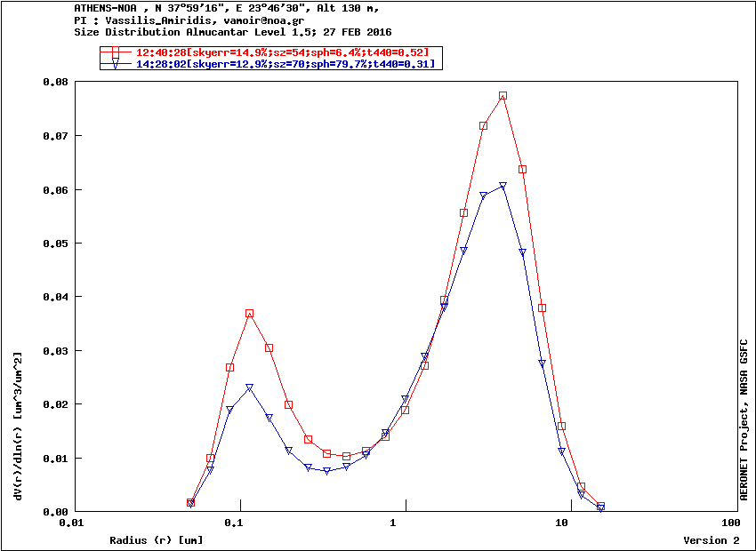Viewport: 756px width, 551px height.
Task: Click the 0.04 y-axis label
Action: (x=55, y=297)
